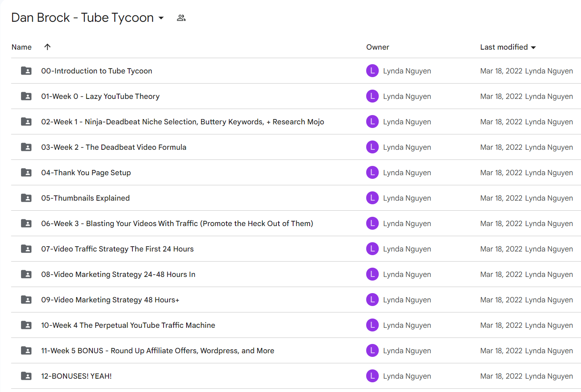Image resolution: width=581 pixels, height=392 pixels.
Task: Click owner avatar in 03-Week 2 row
Action: pyautogui.click(x=372, y=147)
